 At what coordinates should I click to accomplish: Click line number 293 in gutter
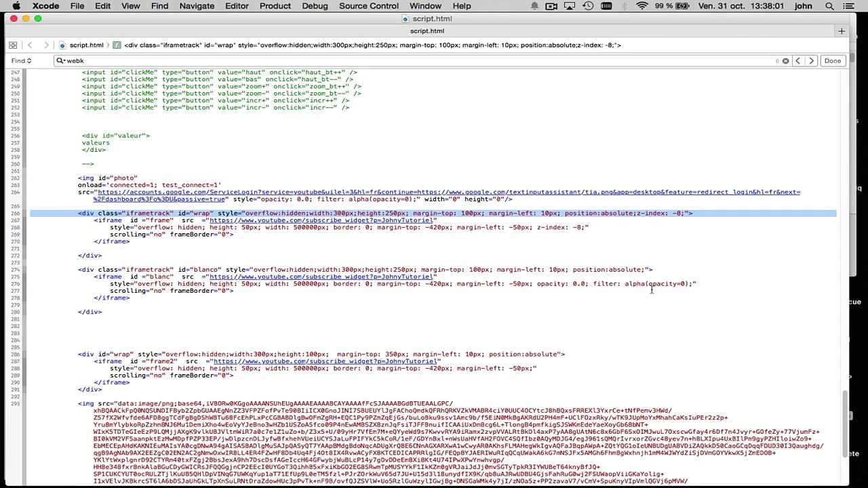(15, 403)
